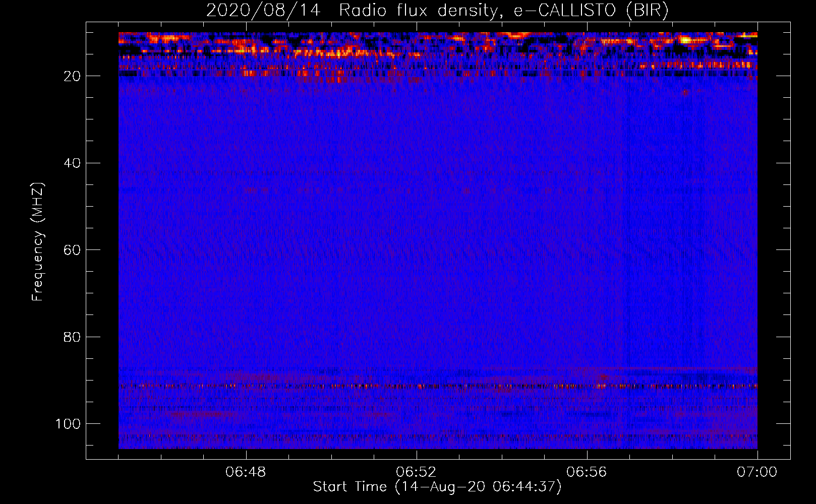This screenshot has width=816, height=504.
Task: Click the '40' frequency tick label
Action: 72,163
